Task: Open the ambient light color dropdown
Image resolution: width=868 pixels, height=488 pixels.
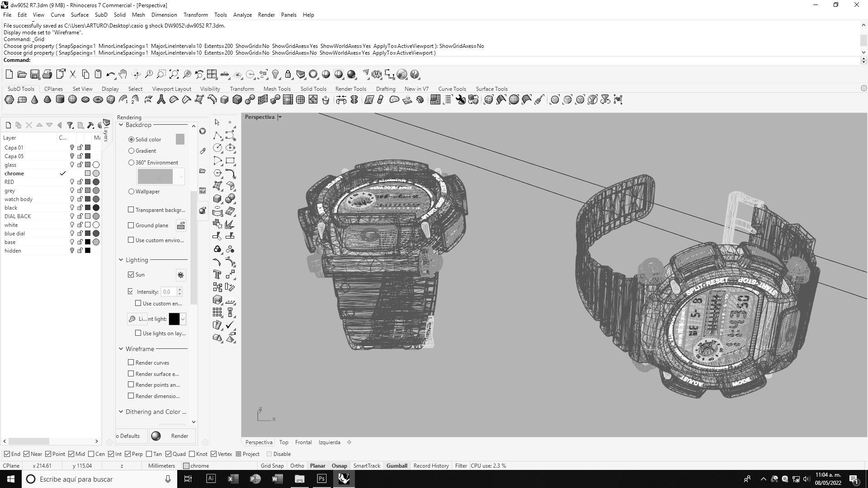Action: 183,319
